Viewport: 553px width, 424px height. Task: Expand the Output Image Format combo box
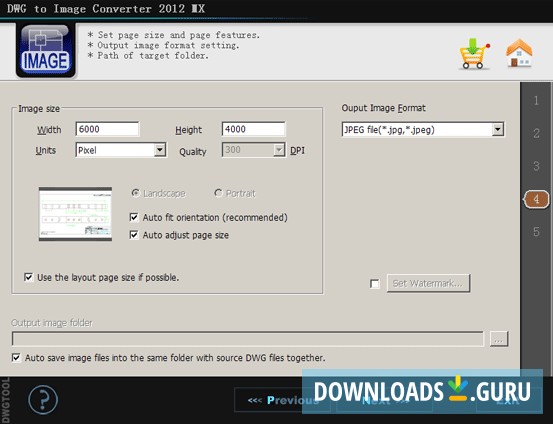pyautogui.click(x=423, y=129)
